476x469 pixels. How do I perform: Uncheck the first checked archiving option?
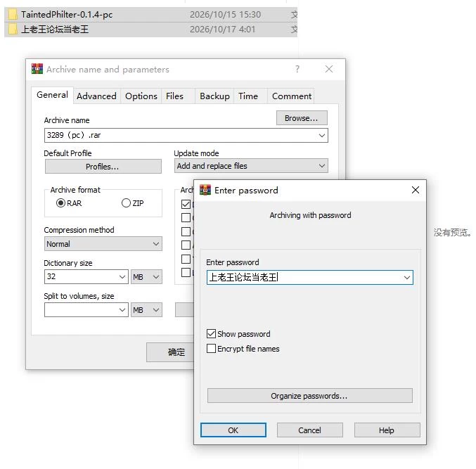(186, 204)
